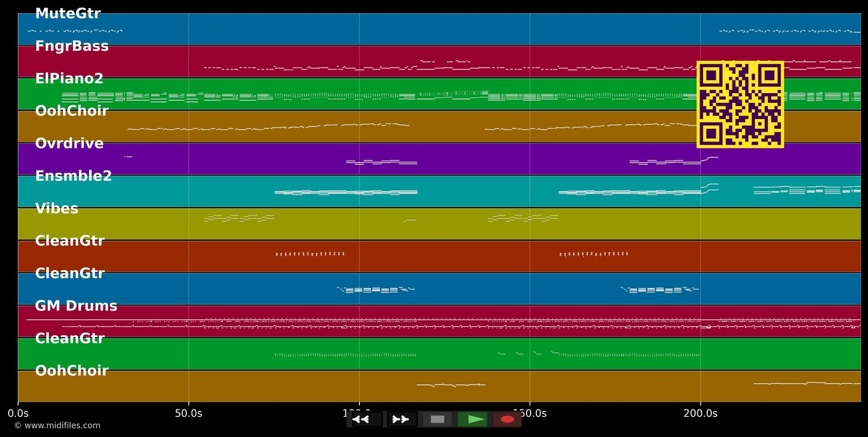Open the www.midifiles.com copyright link
868x437 pixels.
tap(57, 425)
